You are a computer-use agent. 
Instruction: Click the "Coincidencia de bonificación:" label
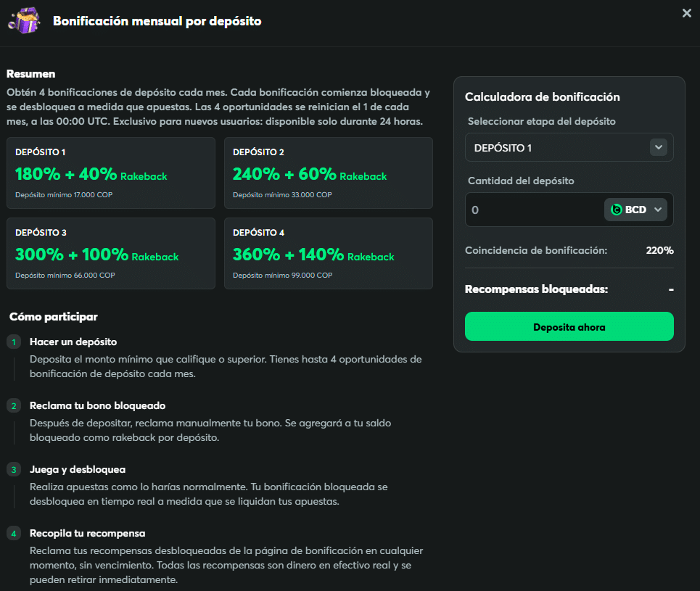point(536,250)
